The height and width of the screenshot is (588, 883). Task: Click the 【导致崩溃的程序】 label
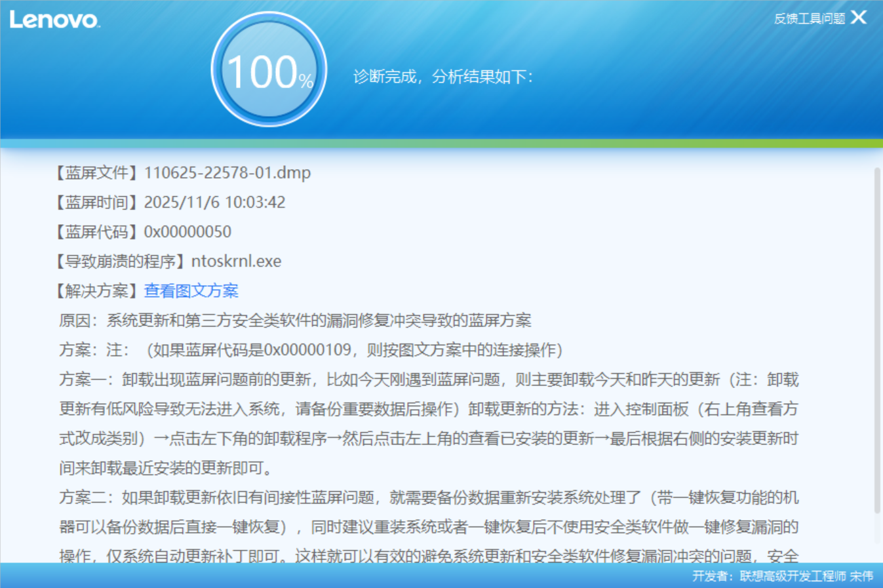tap(120, 261)
